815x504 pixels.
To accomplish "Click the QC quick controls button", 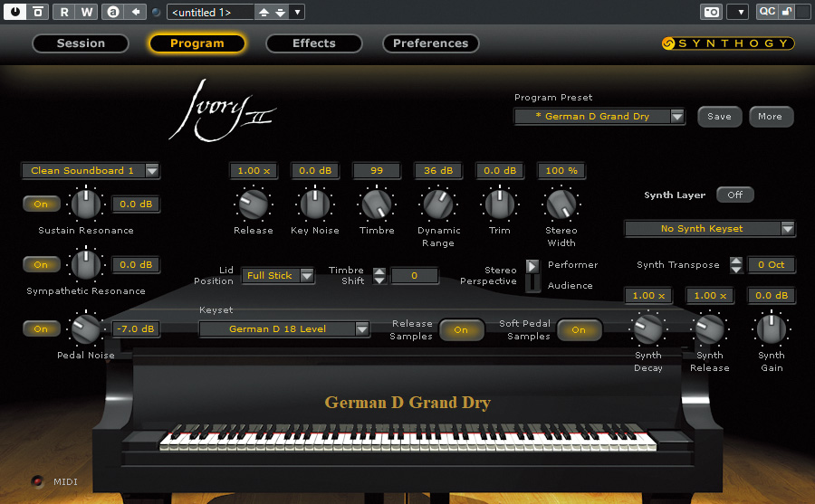I will [767, 12].
